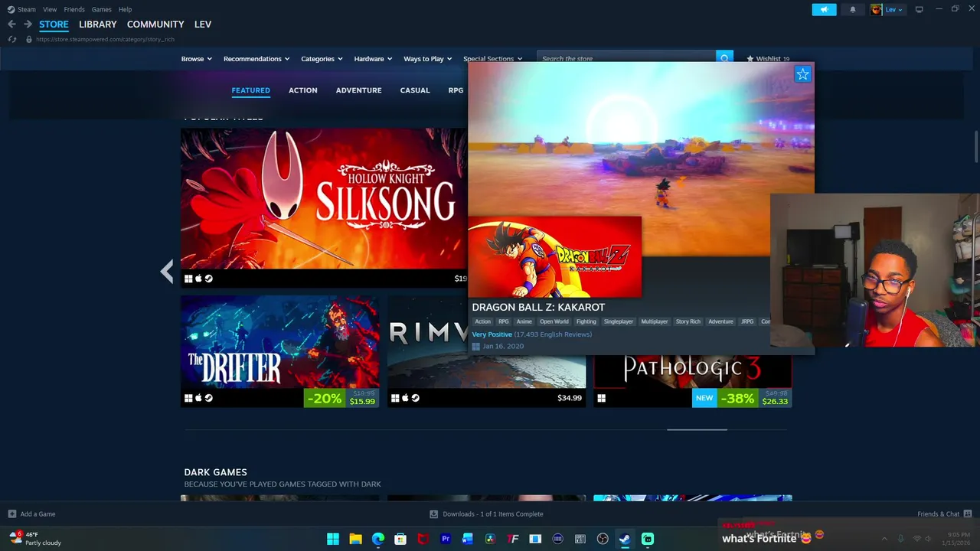The width and height of the screenshot is (980, 551).
Task: Go to the COMMUNITY section
Action: 155,24
